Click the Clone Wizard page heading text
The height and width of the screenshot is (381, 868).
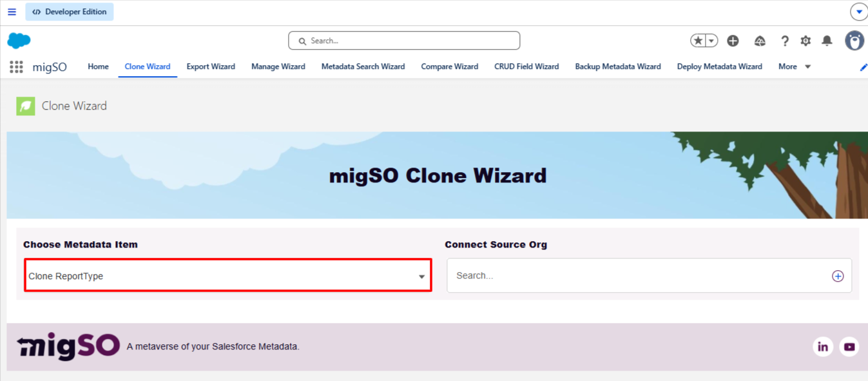point(74,106)
